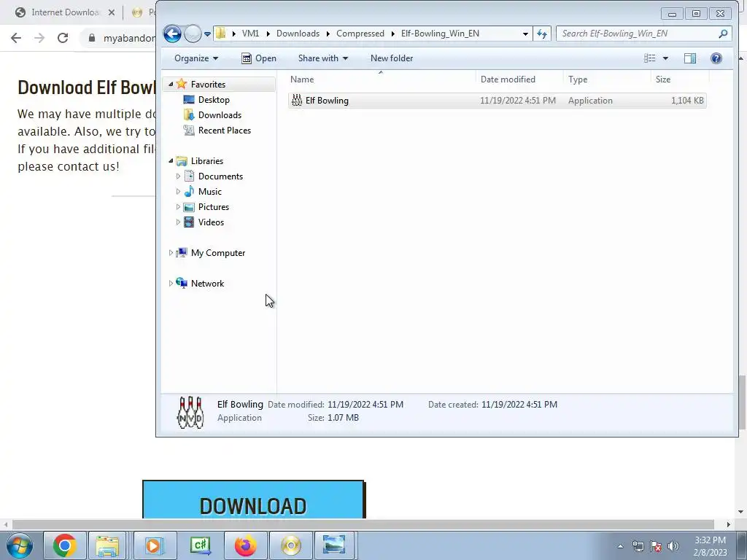Collapse the Favorites group
The height and width of the screenshot is (560, 747).
(171, 85)
